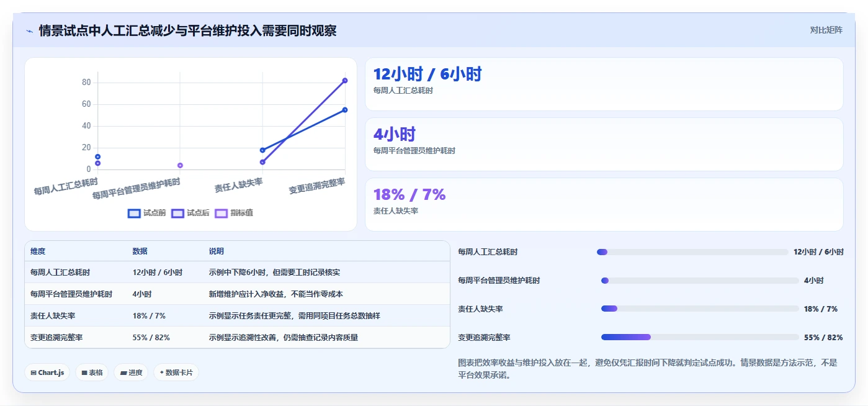Select the 责任人缺失率 point at value 7

click(262, 162)
